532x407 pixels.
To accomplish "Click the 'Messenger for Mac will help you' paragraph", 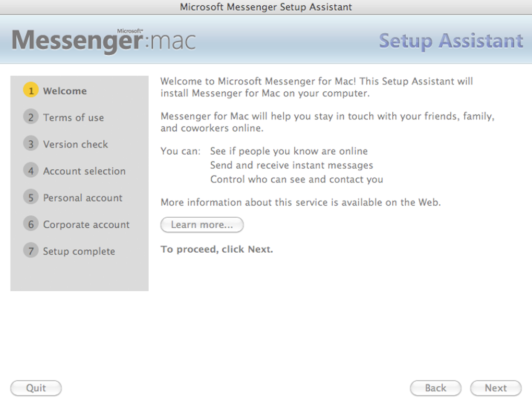I will point(328,122).
